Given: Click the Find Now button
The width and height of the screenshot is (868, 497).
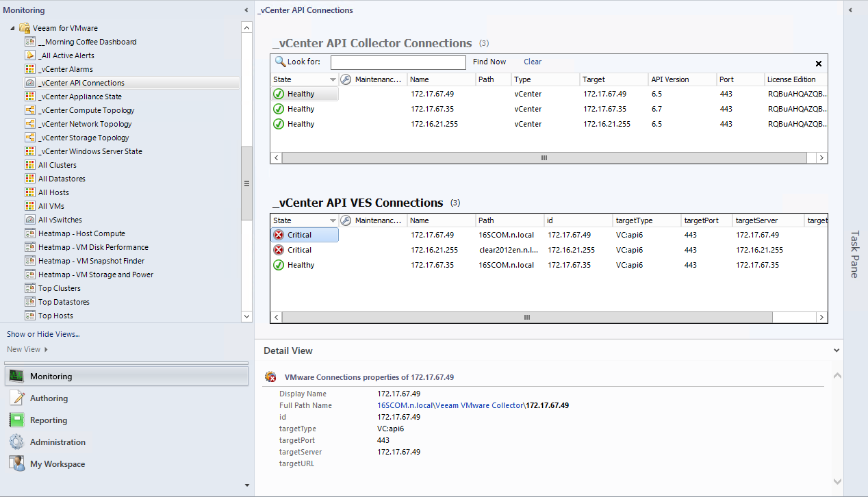Looking at the screenshot, I should pyautogui.click(x=489, y=62).
